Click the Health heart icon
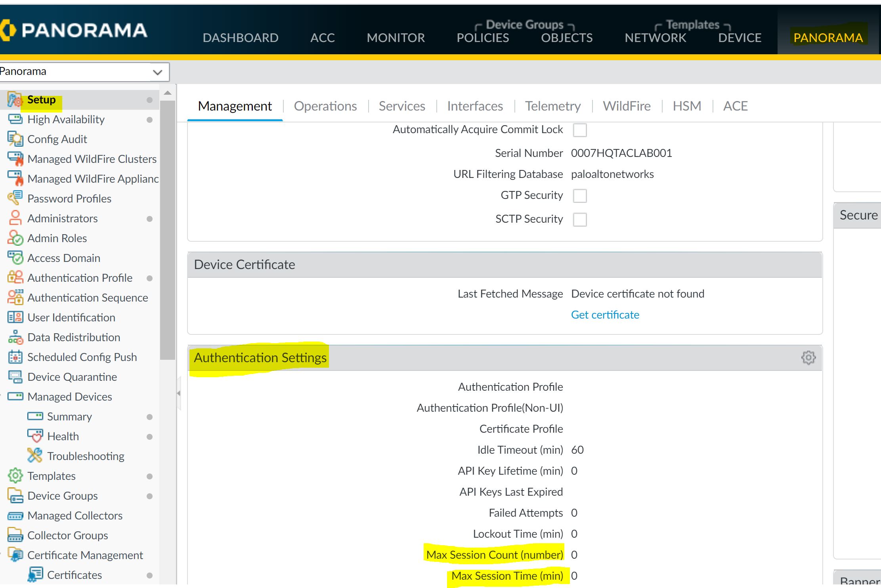The width and height of the screenshot is (881, 588). (x=35, y=436)
